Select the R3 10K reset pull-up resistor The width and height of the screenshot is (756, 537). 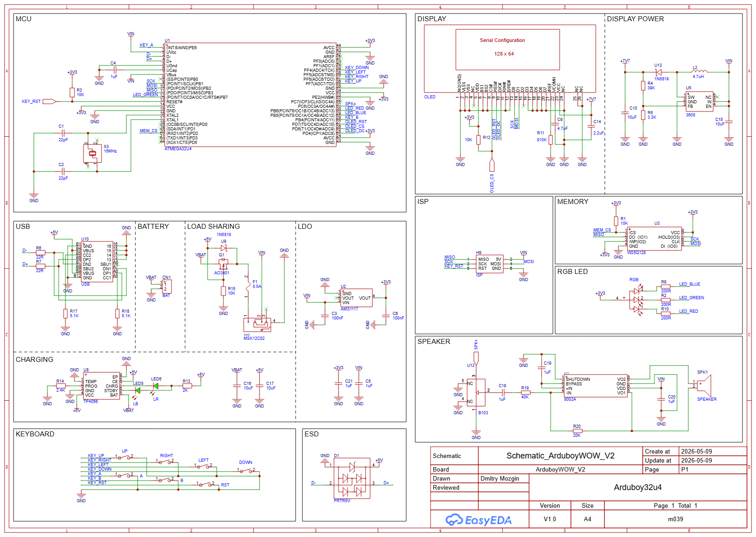(72, 93)
